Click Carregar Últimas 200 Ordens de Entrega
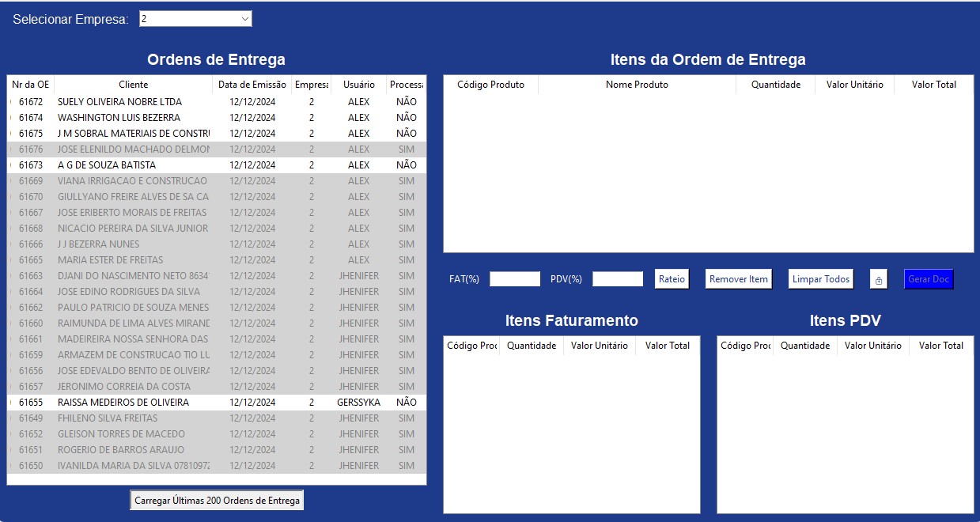Image resolution: width=980 pixels, height=522 pixels. pyautogui.click(x=216, y=499)
